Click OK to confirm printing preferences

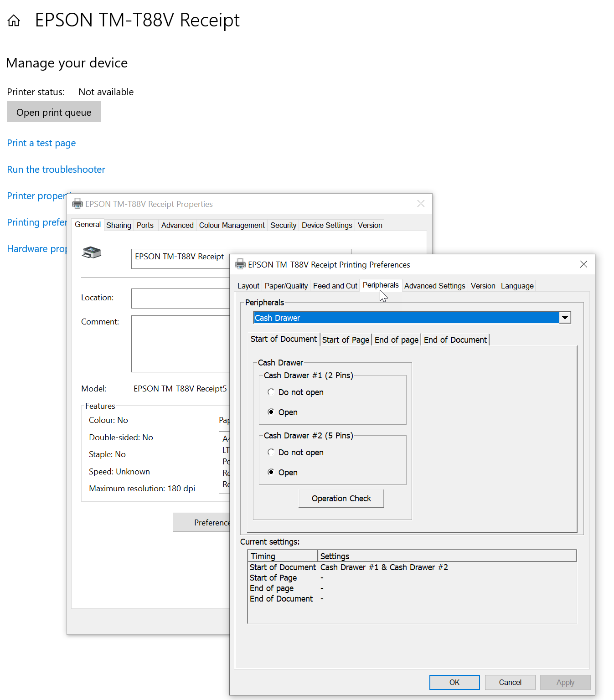[x=454, y=682]
